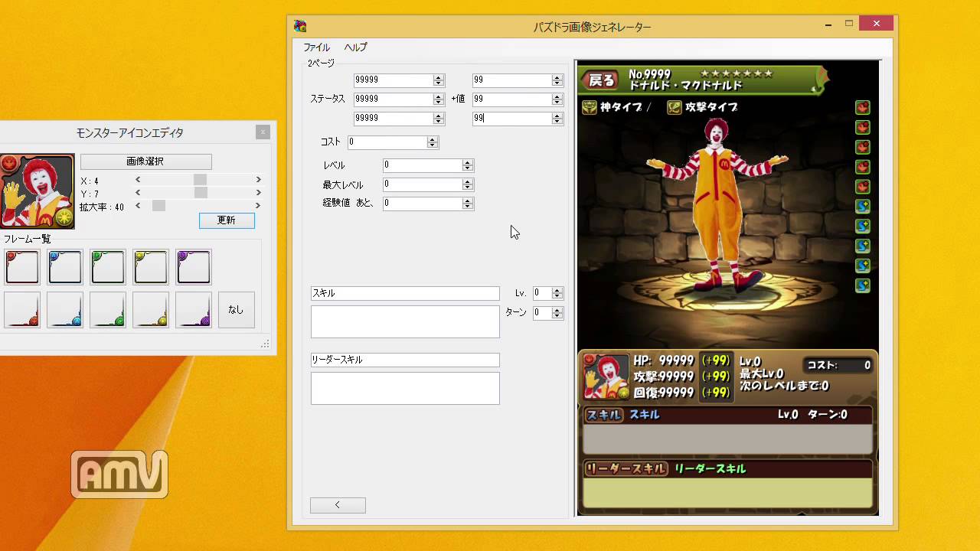The width and height of the screenshot is (980, 551).
Task: Click the 最大レベル input field
Action: pyautogui.click(x=423, y=184)
